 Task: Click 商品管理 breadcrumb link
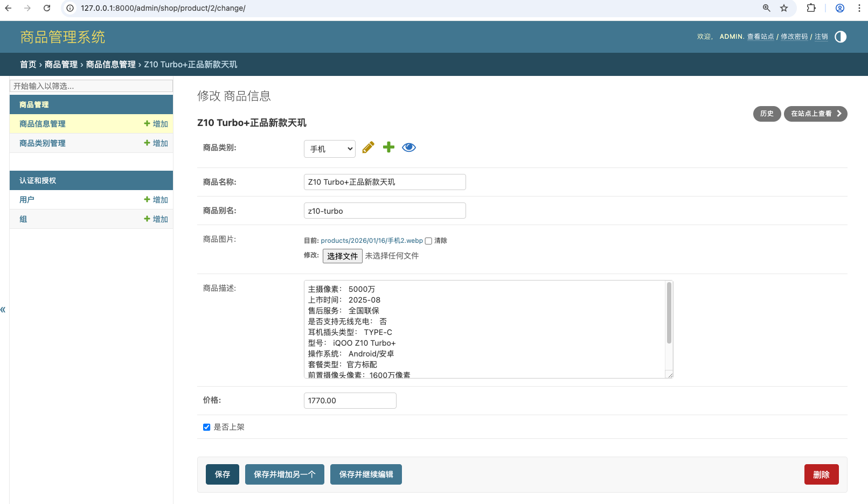pos(61,65)
